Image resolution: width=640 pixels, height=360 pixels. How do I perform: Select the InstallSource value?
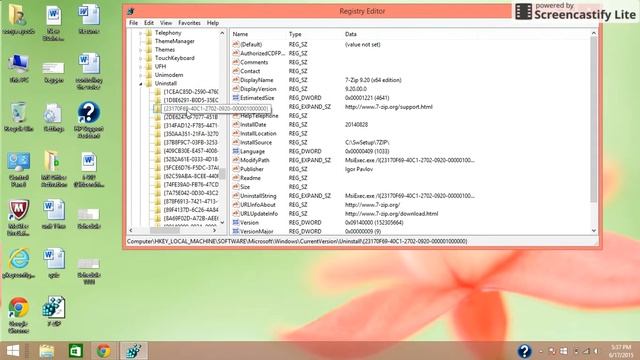click(x=256, y=142)
